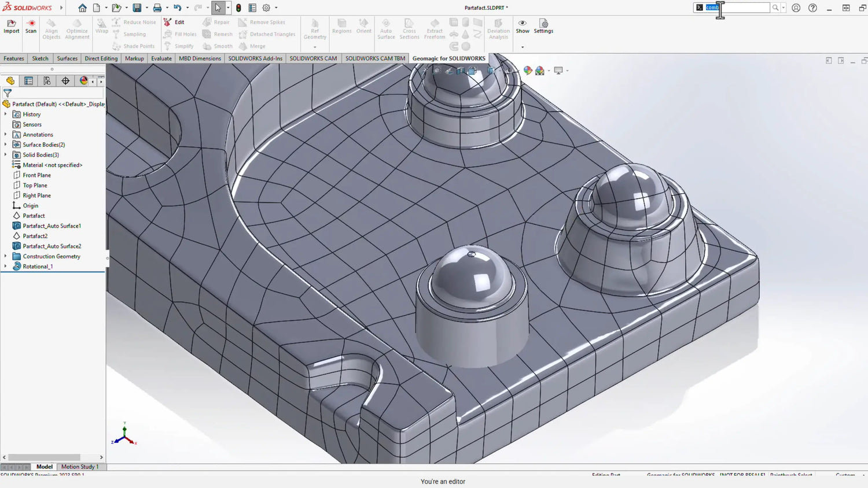Expand the Solid Bodies(3) folder
This screenshot has height=488, width=868.
pos(6,155)
